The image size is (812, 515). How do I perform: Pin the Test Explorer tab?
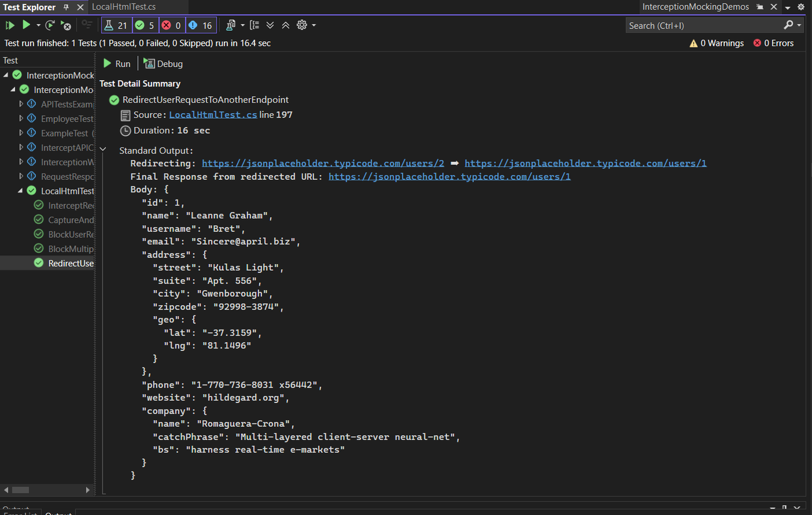(x=66, y=7)
